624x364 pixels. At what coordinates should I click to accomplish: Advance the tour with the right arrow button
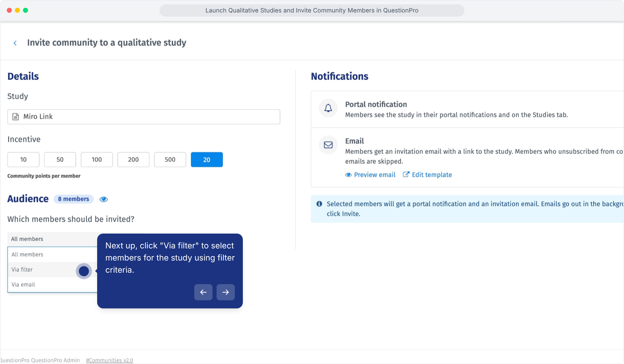click(x=226, y=292)
